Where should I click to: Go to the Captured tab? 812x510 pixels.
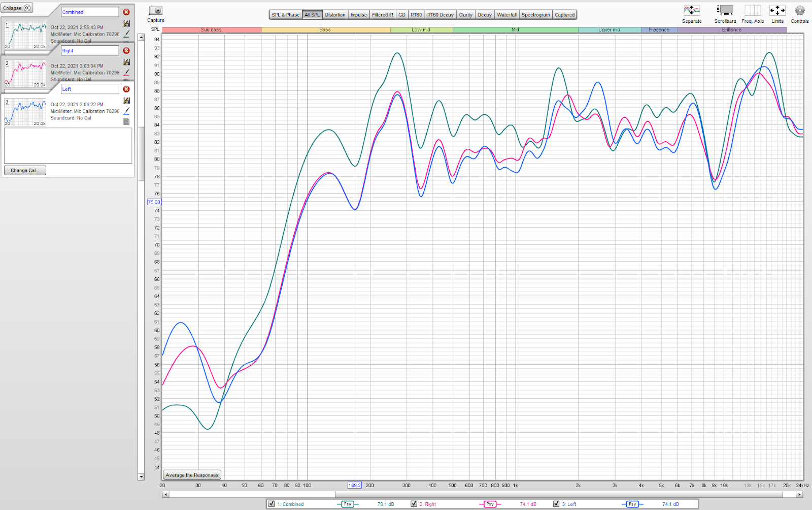[x=565, y=15]
